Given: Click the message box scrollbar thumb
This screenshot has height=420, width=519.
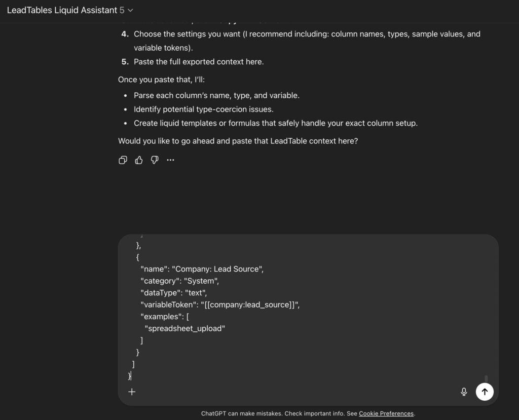Looking at the screenshot, I should pyautogui.click(x=486, y=378).
